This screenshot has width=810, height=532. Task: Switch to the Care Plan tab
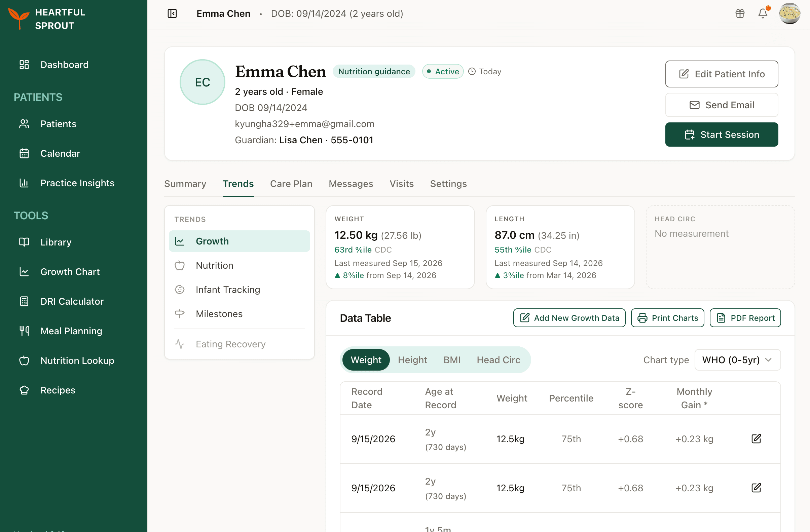point(291,184)
